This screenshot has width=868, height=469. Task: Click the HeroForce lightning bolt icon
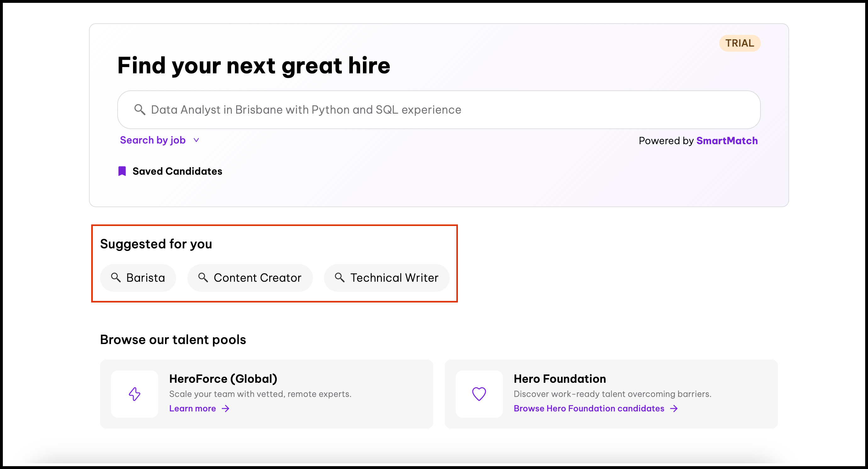[x=135, y=394]
